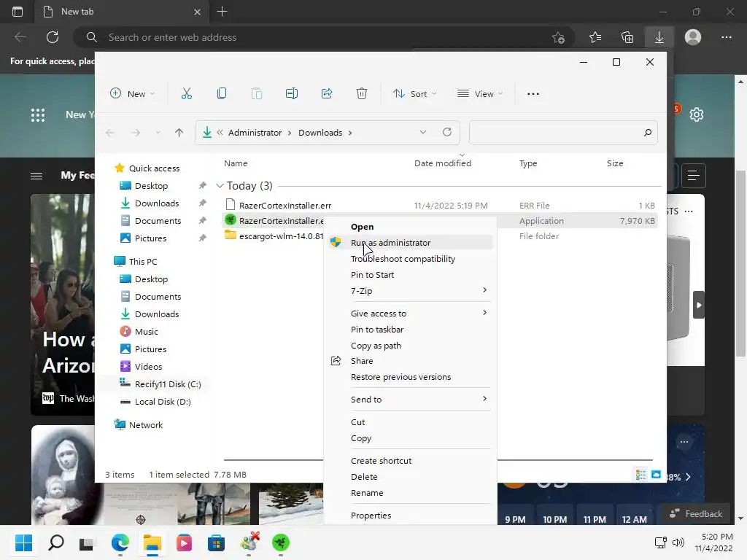Click the Rename icon in Explorer toolbar
This screenshot has width=747, height=560.
click(x=292, y=94)
